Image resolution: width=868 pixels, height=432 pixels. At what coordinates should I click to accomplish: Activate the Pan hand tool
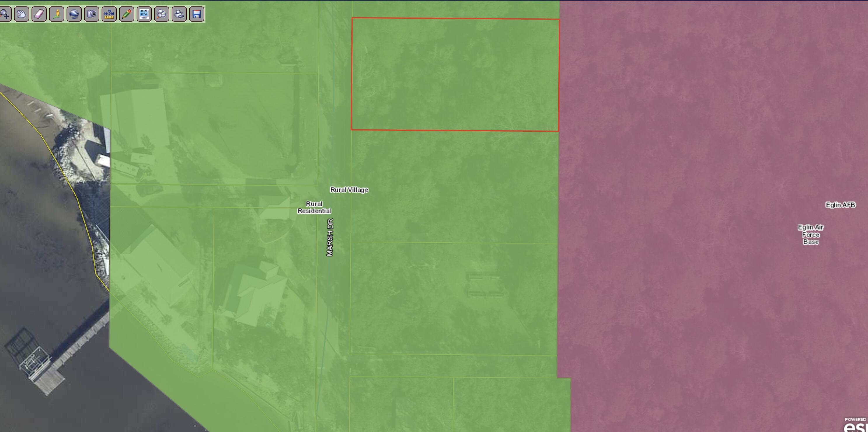point(21,14)
